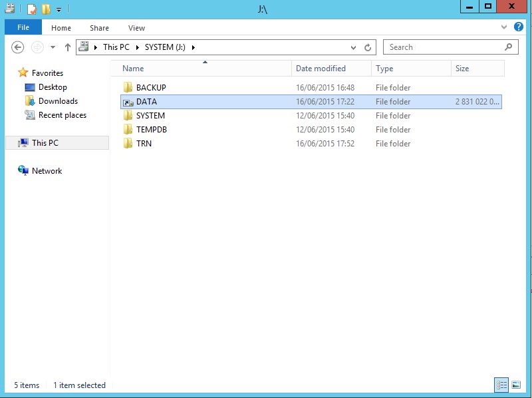Open the Quick Access toolbar customization dropdown
The image size is (532, 398).
coord(58,9)
